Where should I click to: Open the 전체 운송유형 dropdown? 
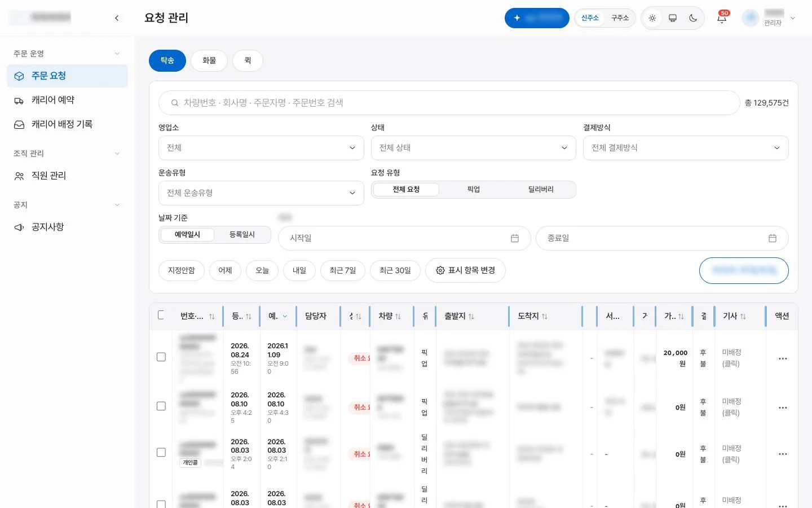click(261, 193)
